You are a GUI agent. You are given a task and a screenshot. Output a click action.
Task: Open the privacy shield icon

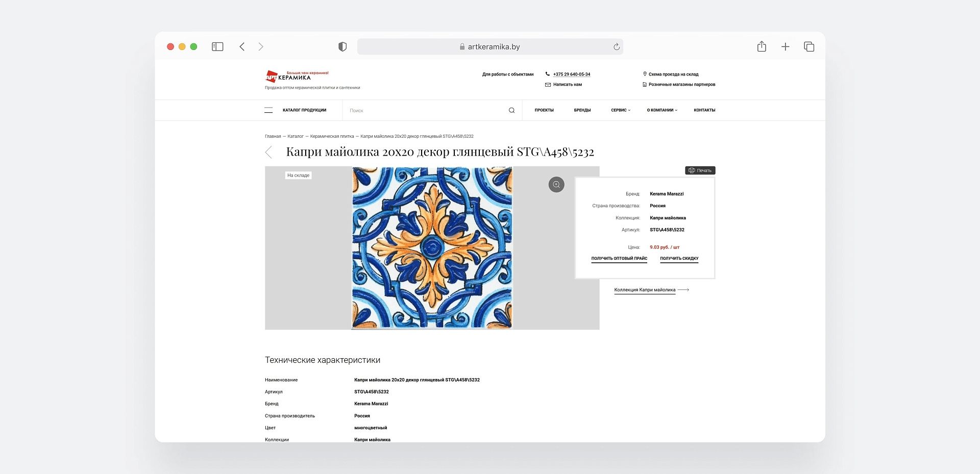click(342, 46)
